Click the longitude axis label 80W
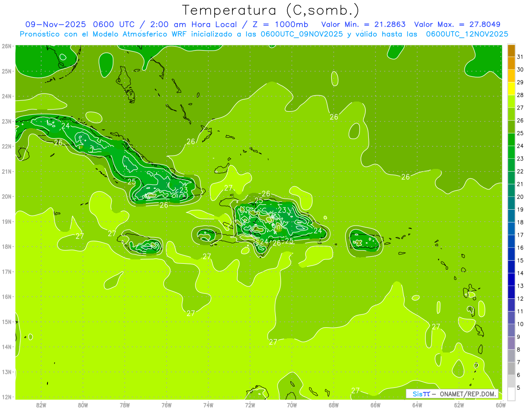This screenshot has height=411, width=532. tap(83, 405)
